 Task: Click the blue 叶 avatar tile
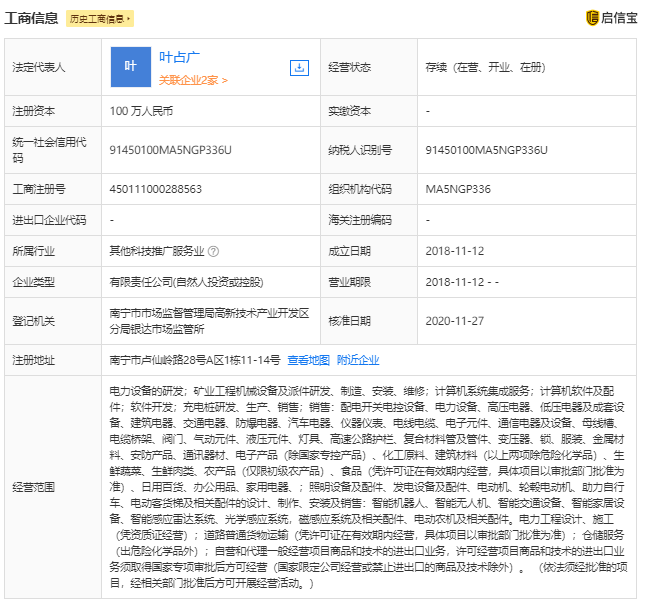click(x=131, y=67)
